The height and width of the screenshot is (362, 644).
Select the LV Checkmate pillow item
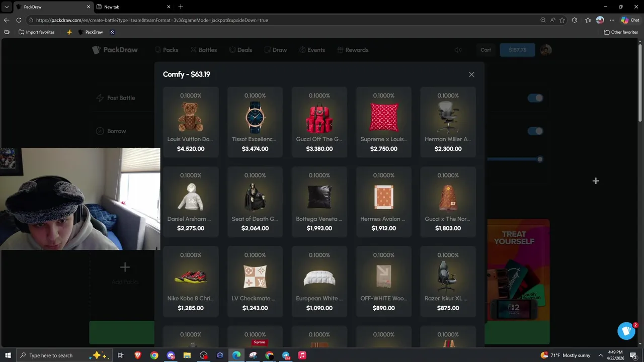(255, 282)
